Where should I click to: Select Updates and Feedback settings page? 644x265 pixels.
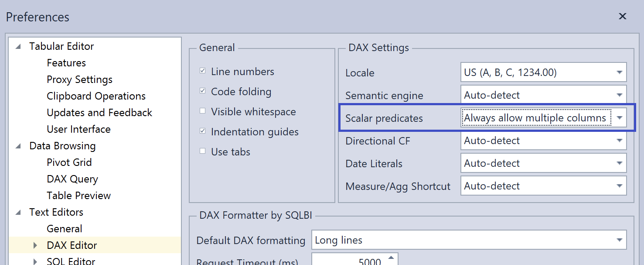[99, 112]
